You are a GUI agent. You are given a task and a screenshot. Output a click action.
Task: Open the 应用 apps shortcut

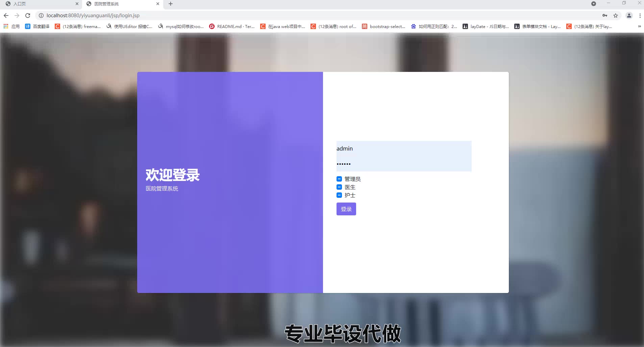pyautogui.click(x=11, y=26)
